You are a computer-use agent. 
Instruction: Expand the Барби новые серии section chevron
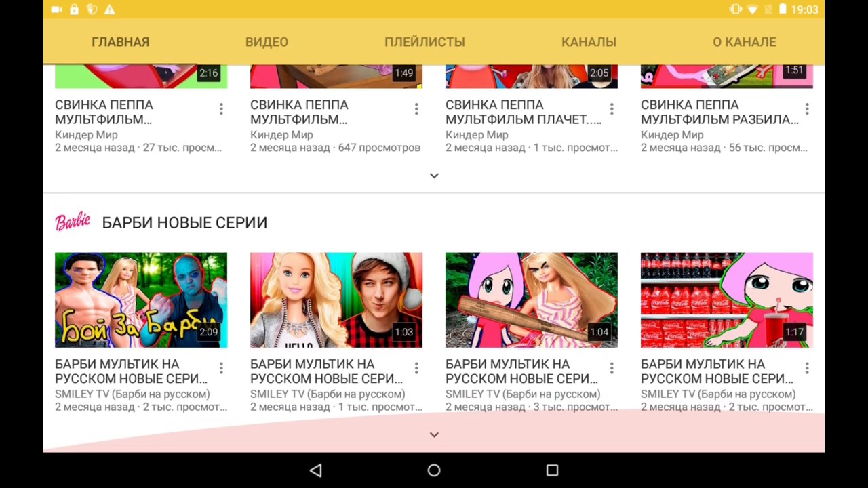coord(434,434)
